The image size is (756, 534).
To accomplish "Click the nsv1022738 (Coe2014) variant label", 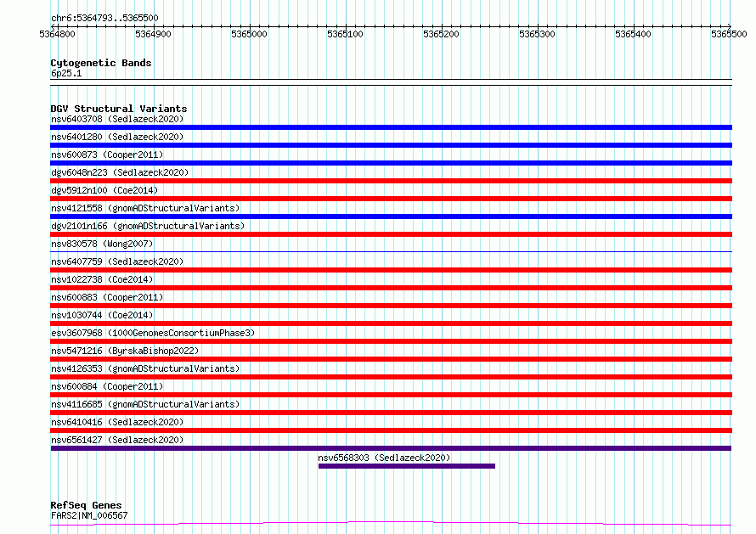I will pyautogui.click(x=102, y=279).
